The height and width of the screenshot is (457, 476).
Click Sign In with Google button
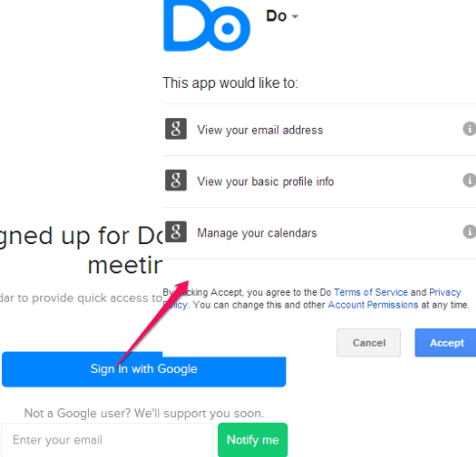(x=144, y=369)
